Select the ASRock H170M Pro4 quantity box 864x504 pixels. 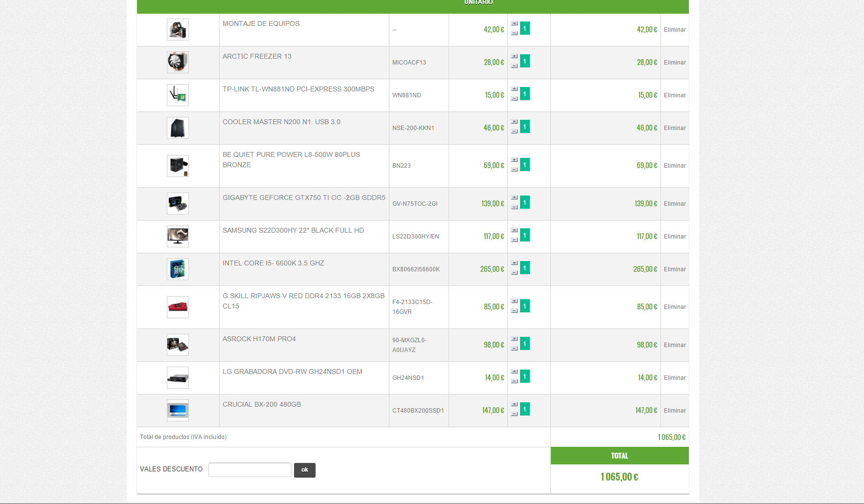click(525, 344)
